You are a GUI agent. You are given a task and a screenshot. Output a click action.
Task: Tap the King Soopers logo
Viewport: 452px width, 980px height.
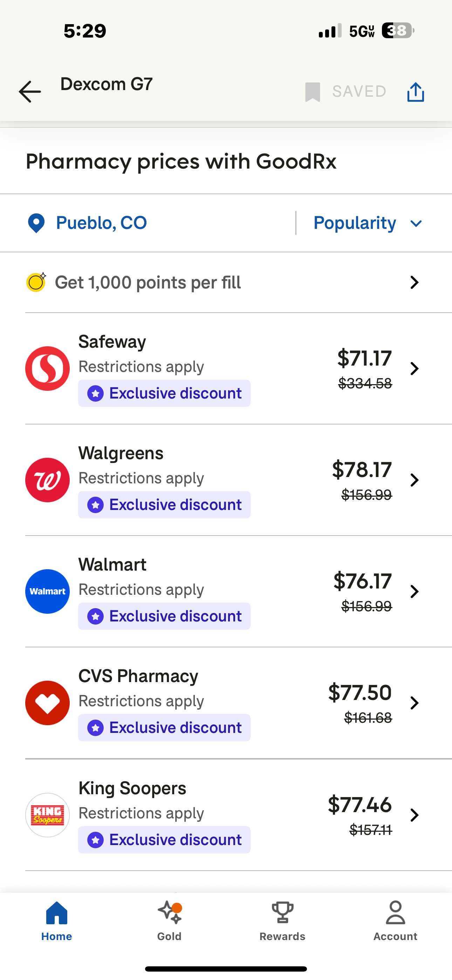(48, 815)
